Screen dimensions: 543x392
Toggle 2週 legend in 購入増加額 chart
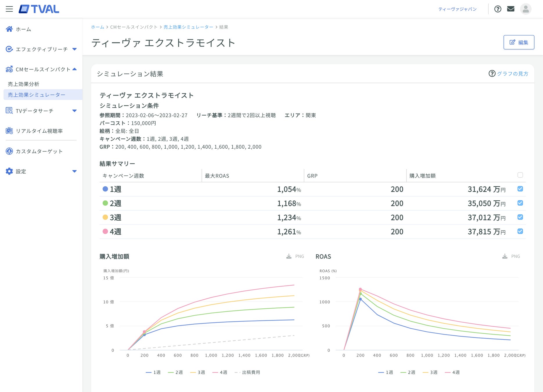tap(175, 372)
